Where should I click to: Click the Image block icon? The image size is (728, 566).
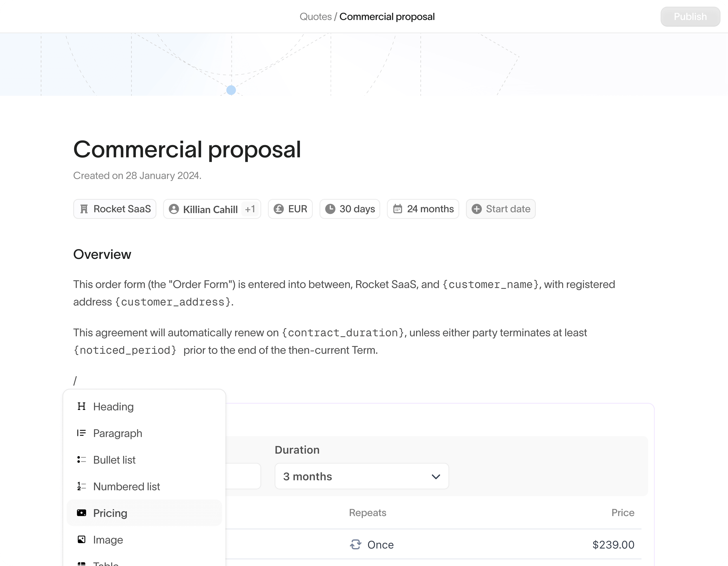tap(82, 540)
